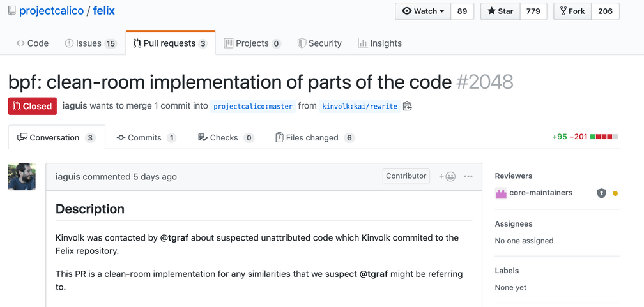Screen dimensions: 644x307
Task: Click the Contributor badge
Action: [x=406, y=176]
